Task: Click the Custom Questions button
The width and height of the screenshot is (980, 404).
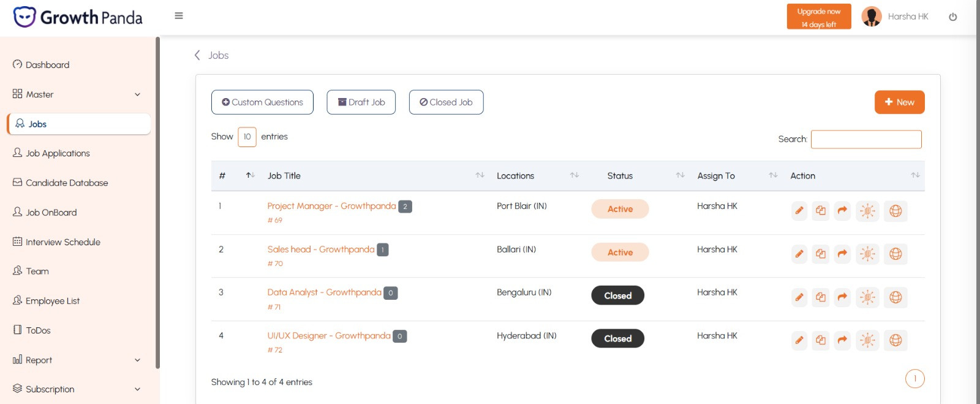Action: pos(262,102)
